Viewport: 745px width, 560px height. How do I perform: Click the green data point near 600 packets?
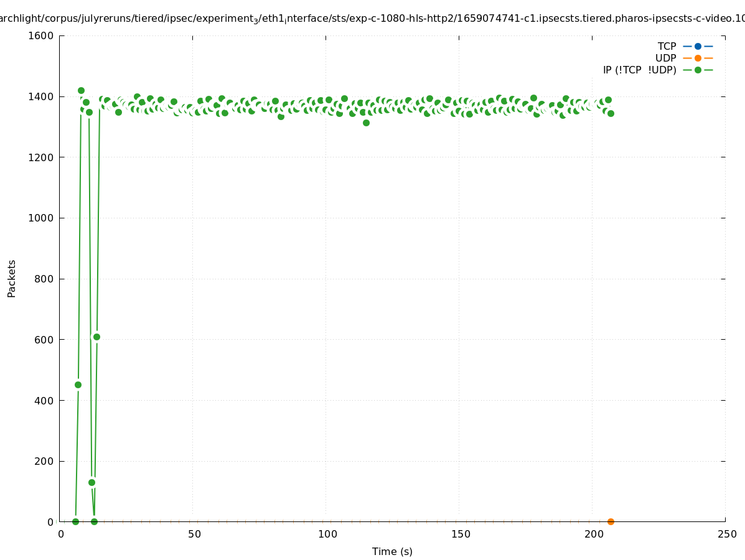96,337
